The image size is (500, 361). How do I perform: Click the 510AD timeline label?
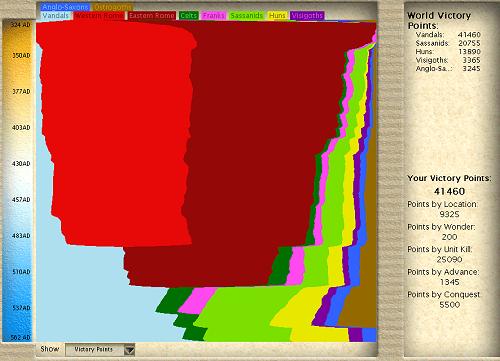[21, 272]
